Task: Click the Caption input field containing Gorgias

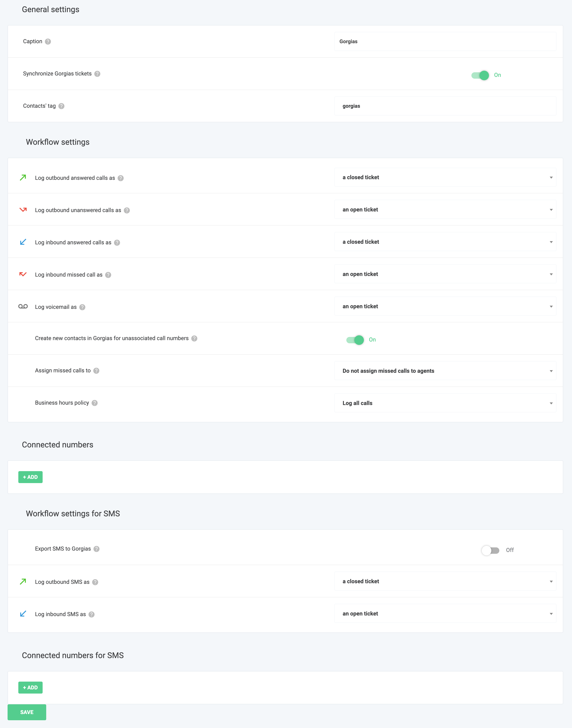Action: [445, 42]
